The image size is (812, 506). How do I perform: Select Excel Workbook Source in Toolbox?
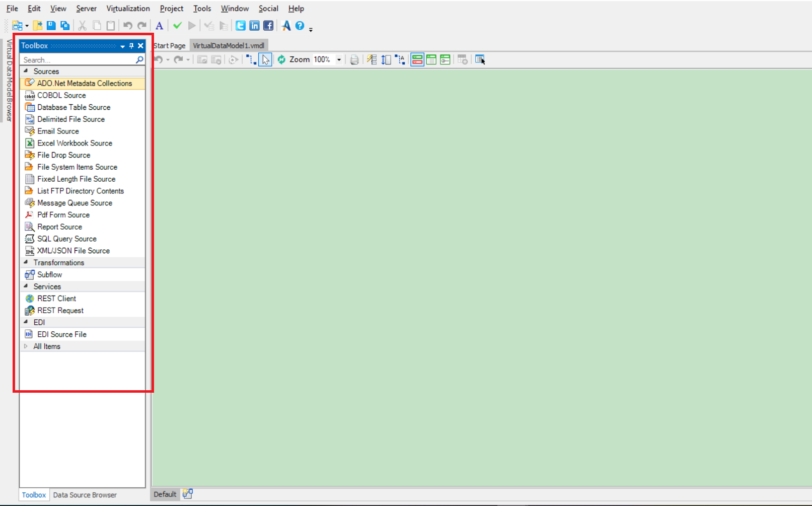coord(75,143)
